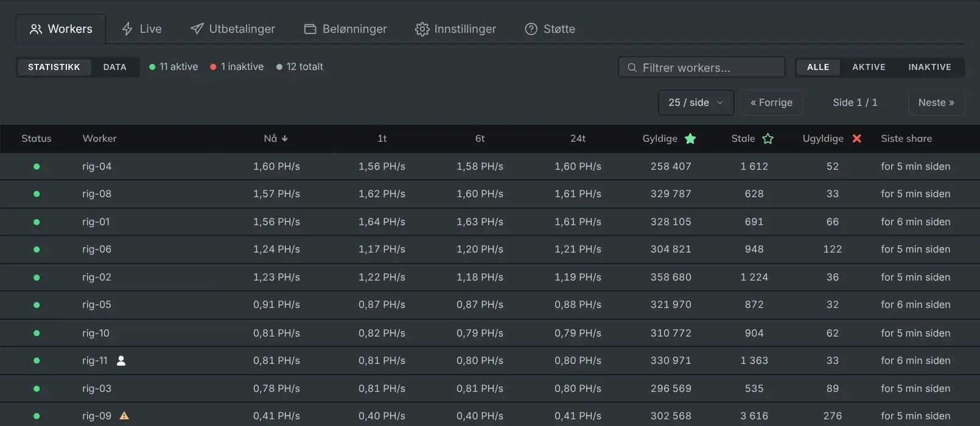The width and height of the screenshot is (980, 426).
Task: Click Gyldige value 258 407
Action: [x=671, y=167]
